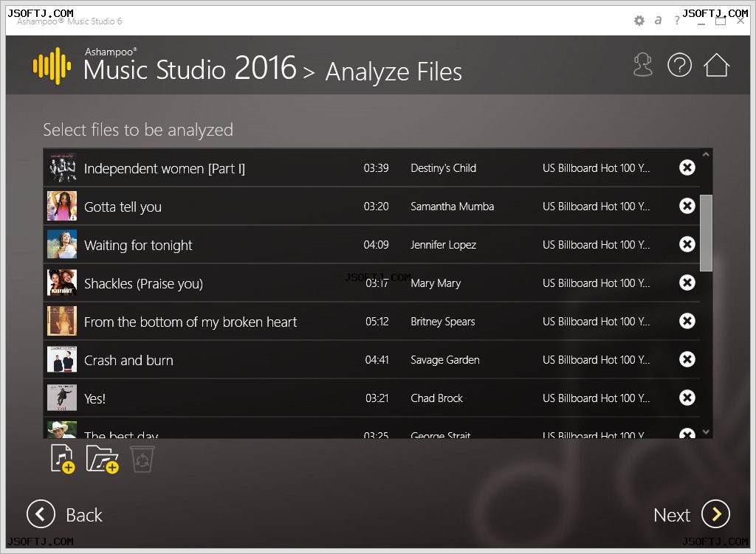Click duration '03:39'
Viewport: 756px width, 554px height.
tap(376, 168)
